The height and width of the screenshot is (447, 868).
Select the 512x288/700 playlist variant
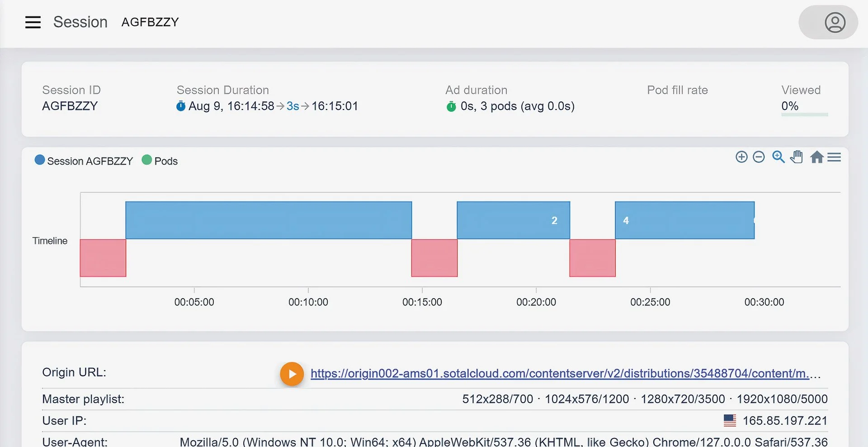498,399
